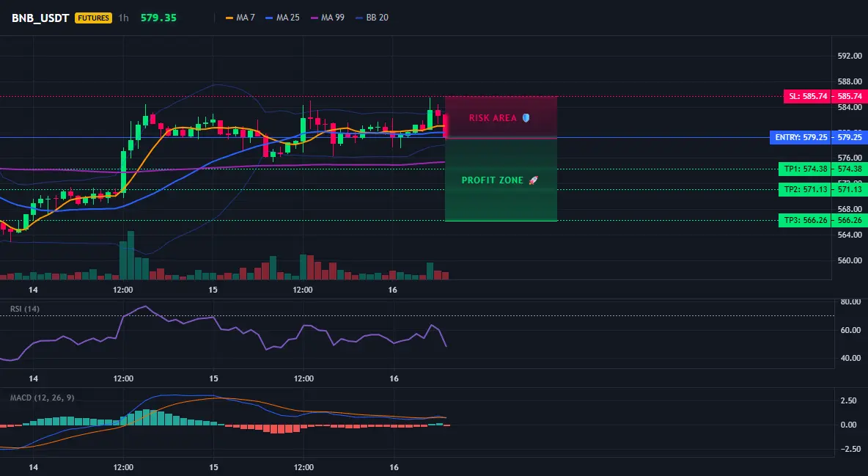The width and height of the screenshot is (868, 476).
Task: Click the MA 25 legend entry
Action: (282, 18)
